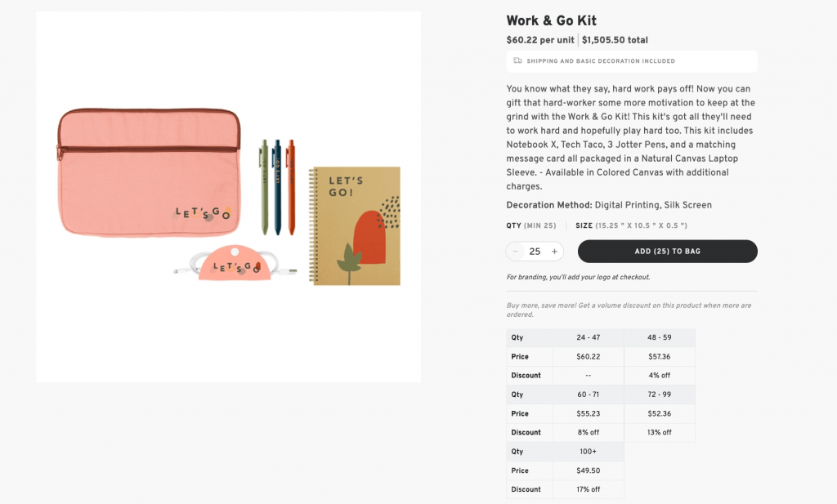This screenshot has width=837, height=504.
Task: Click the 100+ quantity tier row
Action: tap(589, 452)
